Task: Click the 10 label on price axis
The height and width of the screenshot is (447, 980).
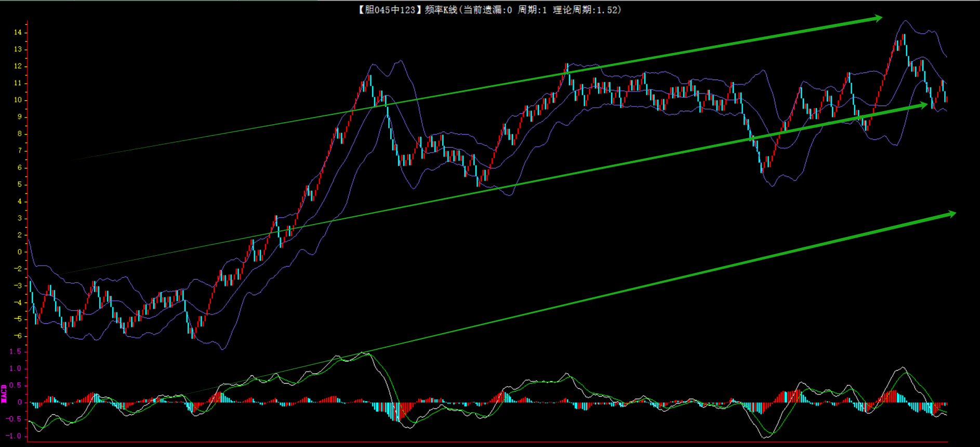Action: [18, 100]
